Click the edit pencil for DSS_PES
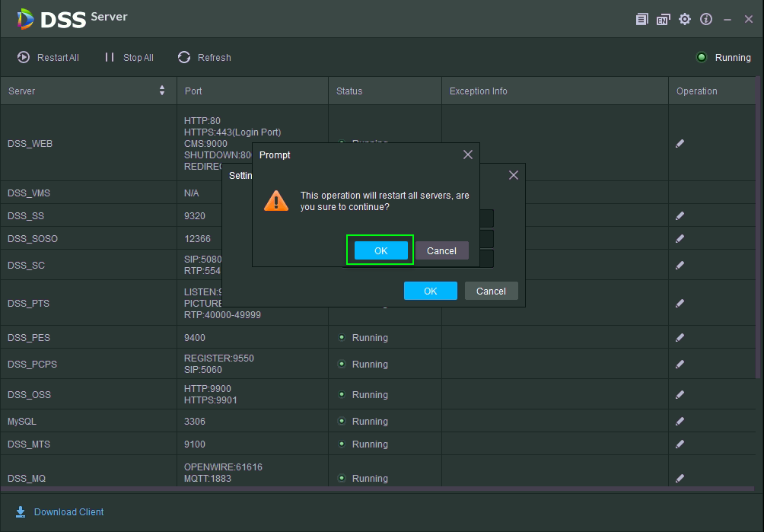 [680, 337]
